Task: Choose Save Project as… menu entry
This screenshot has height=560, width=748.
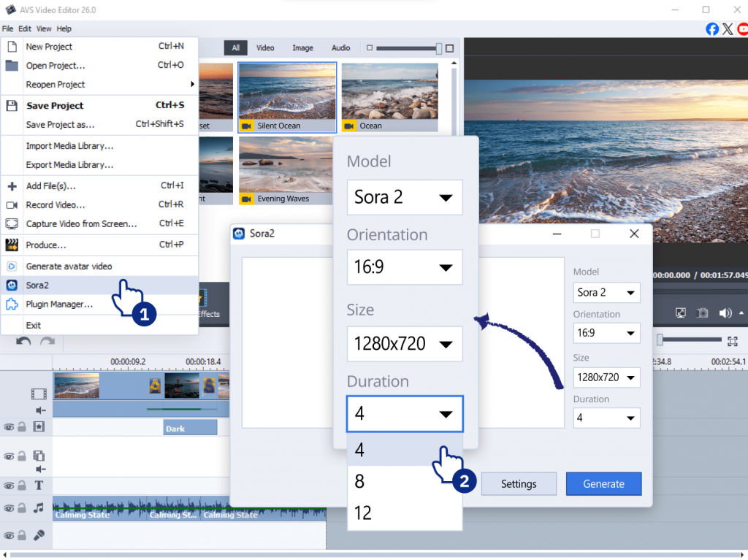Action: click(100, 125)
